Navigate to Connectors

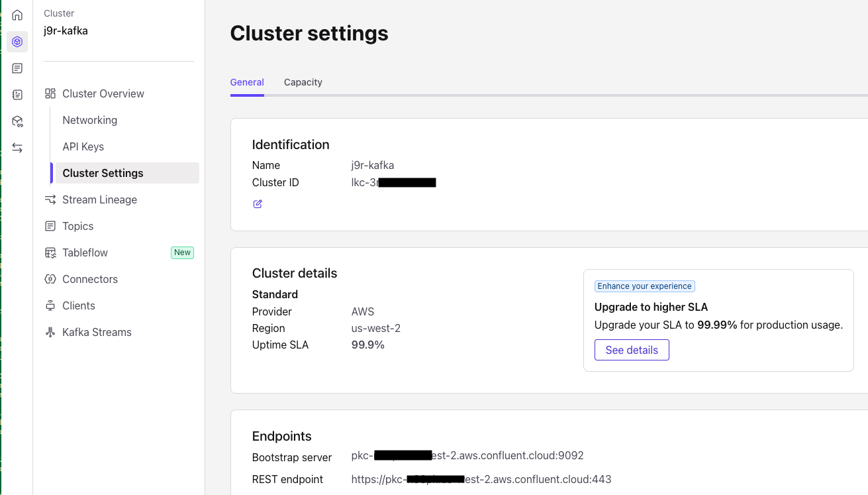pyautogui.click(x=90, y=279)
